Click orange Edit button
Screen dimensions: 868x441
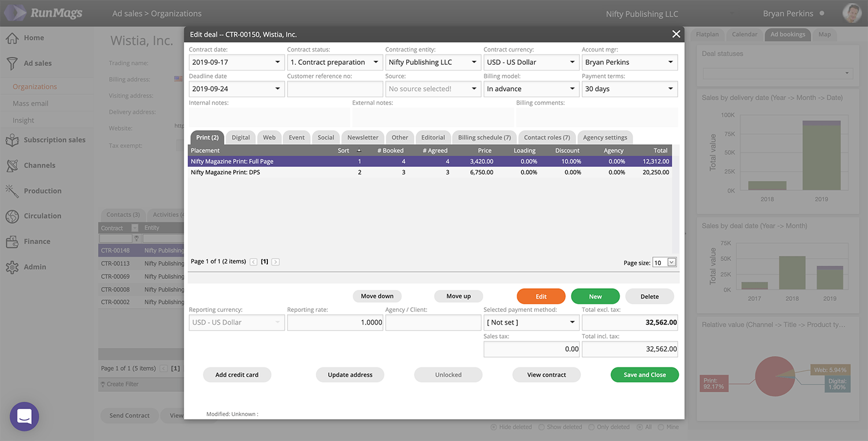(x=541, y=296)
